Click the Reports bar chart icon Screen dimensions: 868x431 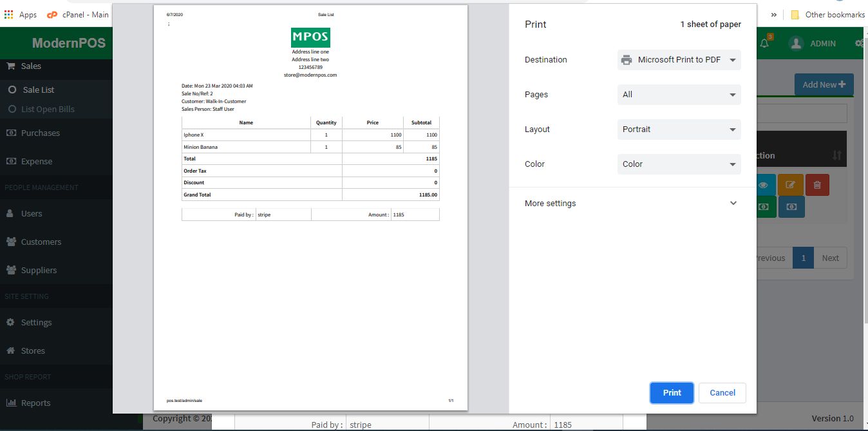point(11,403)
